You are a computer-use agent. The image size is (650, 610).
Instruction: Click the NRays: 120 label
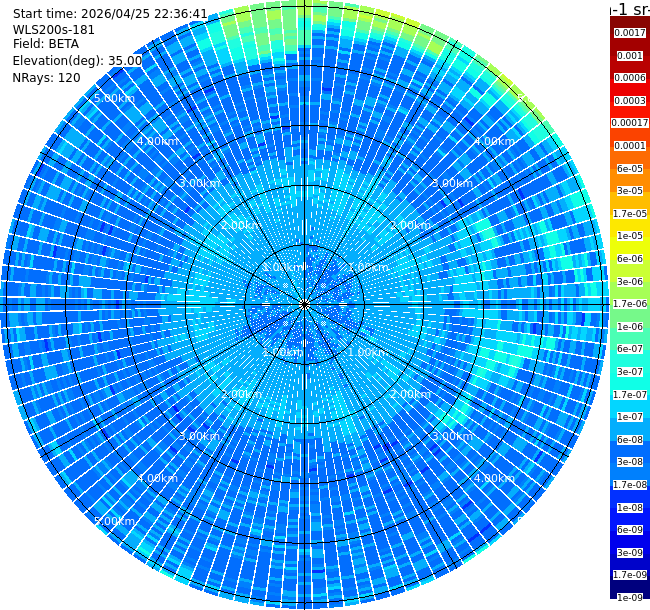coord(46,77)
